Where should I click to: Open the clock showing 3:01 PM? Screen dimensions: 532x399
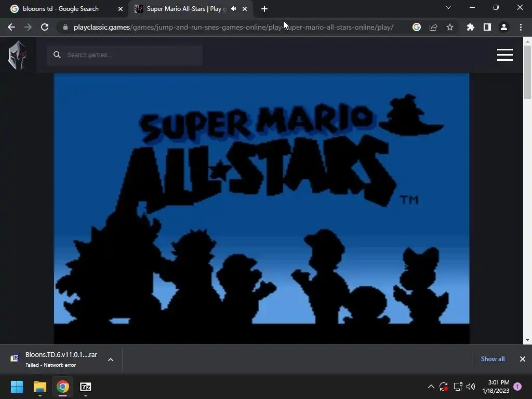(496, 387)
